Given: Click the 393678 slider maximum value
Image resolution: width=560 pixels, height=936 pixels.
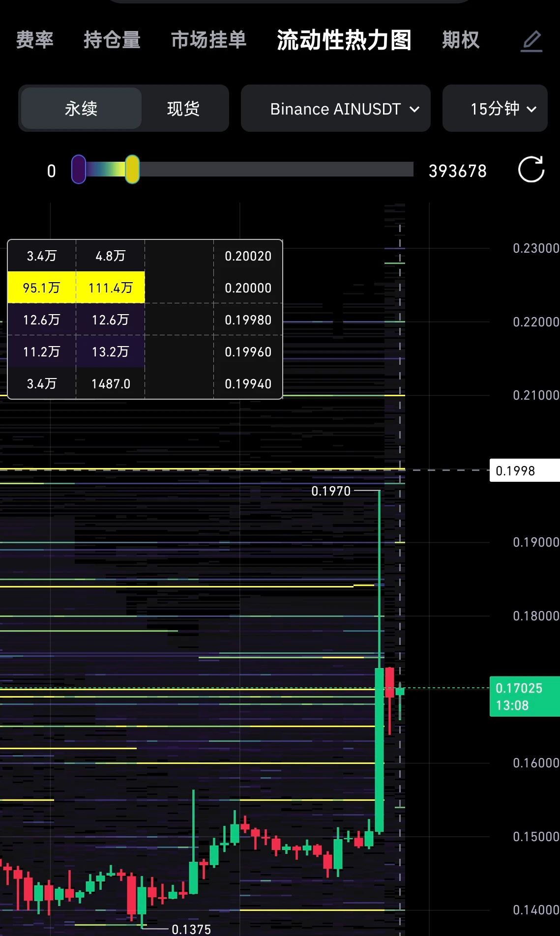Looking at the screenshot, I should click(x=458, y=171).
